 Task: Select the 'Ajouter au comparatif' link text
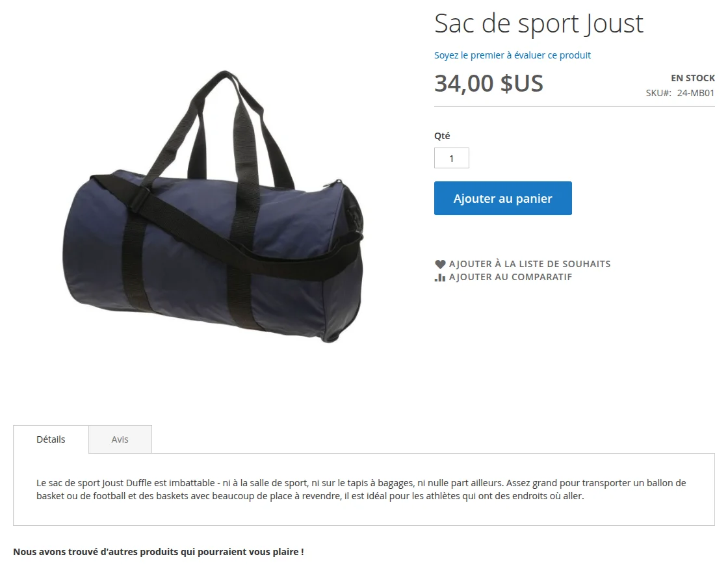pyautogui.click(x=510, y=277)
